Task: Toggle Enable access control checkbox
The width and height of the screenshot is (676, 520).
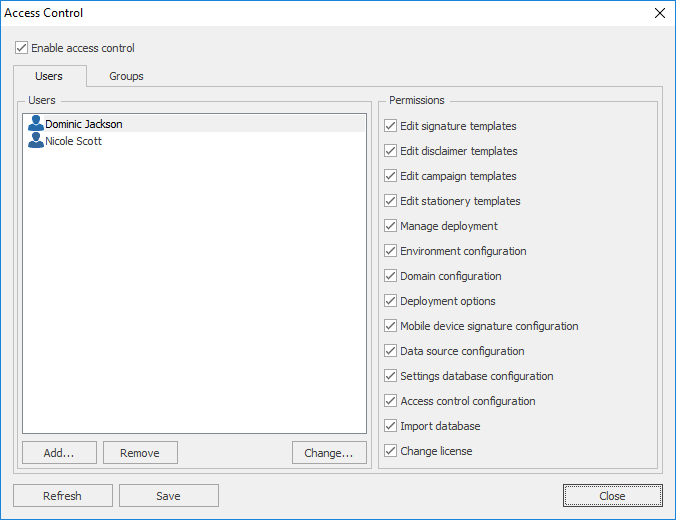Action: point(21,47)
